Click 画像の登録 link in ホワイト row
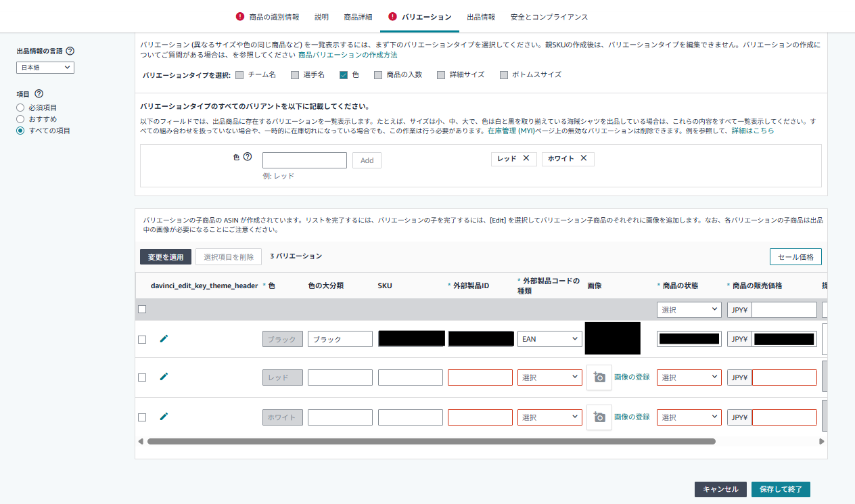 [x=632, y=417]
